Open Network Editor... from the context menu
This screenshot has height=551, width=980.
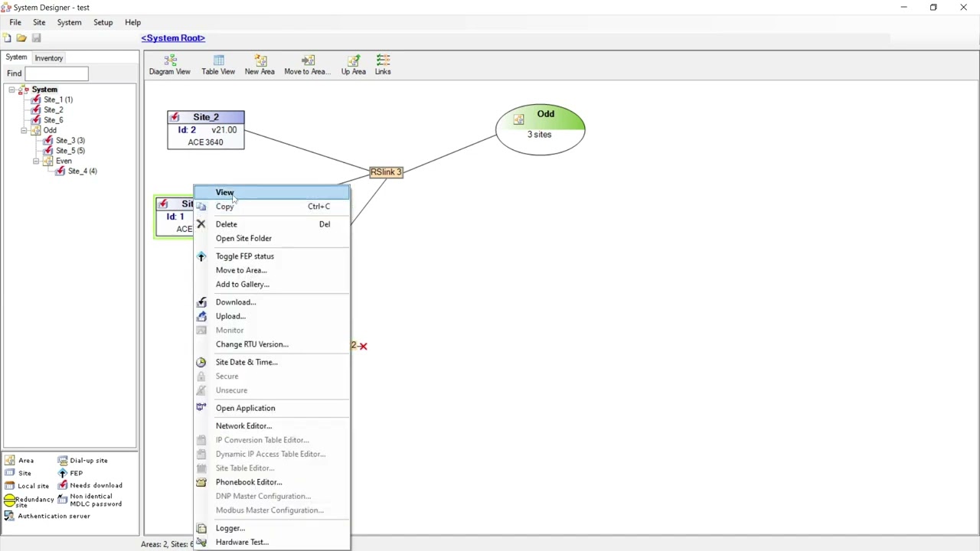(272, 425)
